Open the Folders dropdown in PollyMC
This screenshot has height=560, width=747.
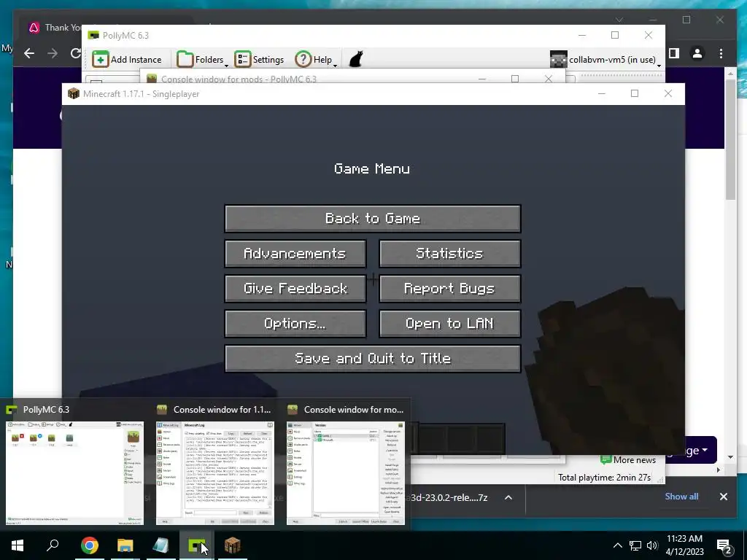202,60
